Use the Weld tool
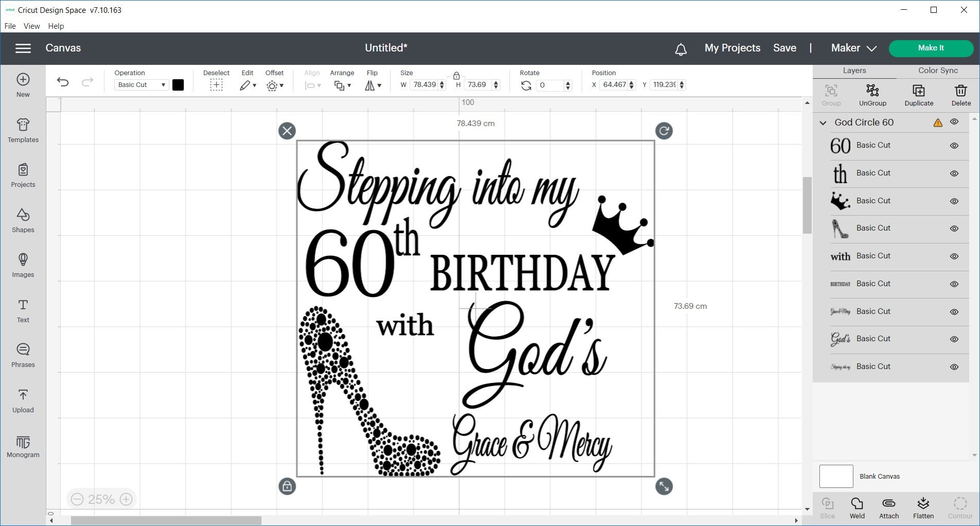This screenshot has height=526, width=980. pos(856,507)
